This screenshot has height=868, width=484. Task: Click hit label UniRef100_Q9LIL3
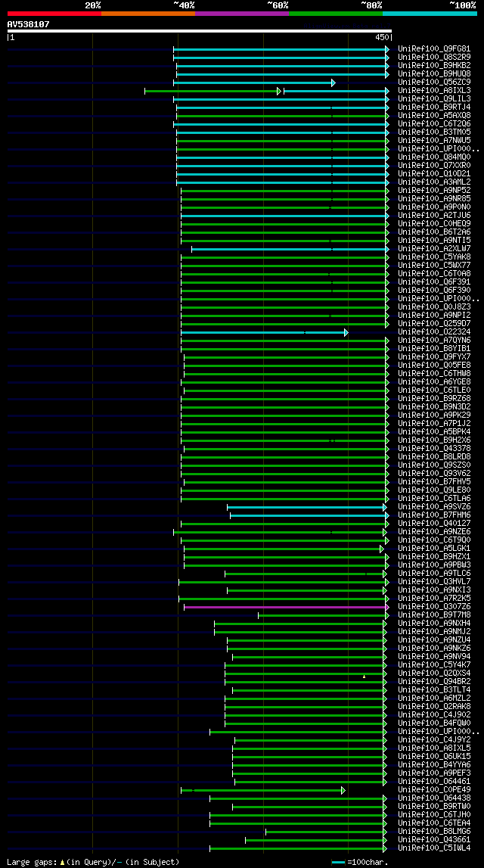(x=434, y=99)
